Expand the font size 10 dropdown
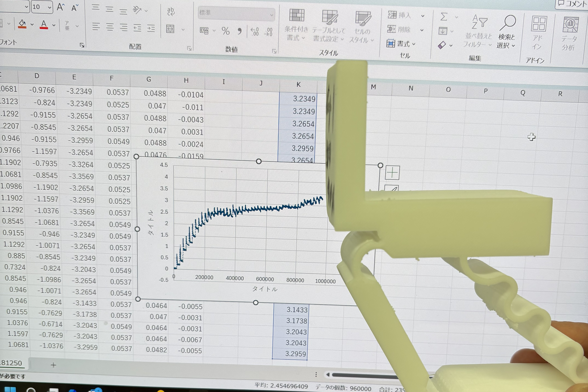 click(x=50, y=7)
